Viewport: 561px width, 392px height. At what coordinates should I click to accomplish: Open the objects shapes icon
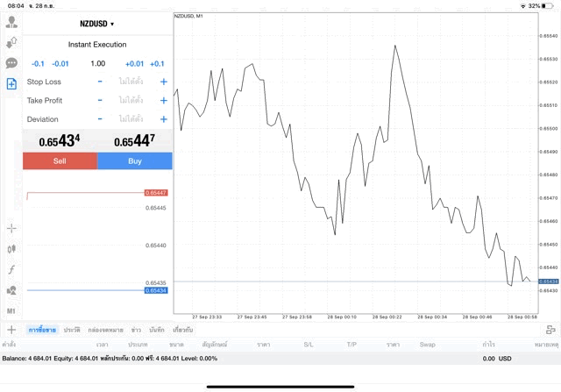(x=11, y=290)
